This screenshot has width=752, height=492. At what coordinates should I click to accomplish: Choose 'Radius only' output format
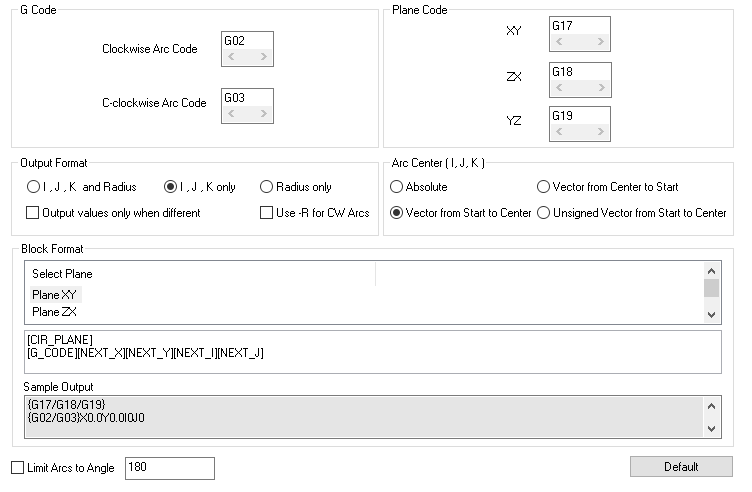[x=266, y=187]
